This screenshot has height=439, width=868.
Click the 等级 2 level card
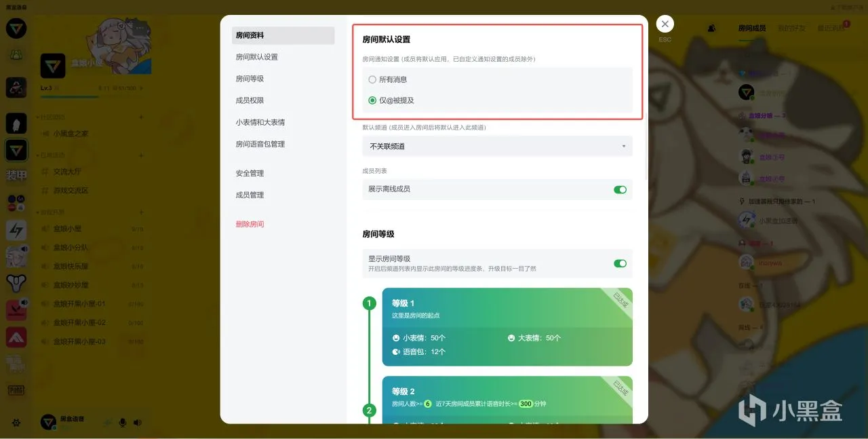point(507,400)
